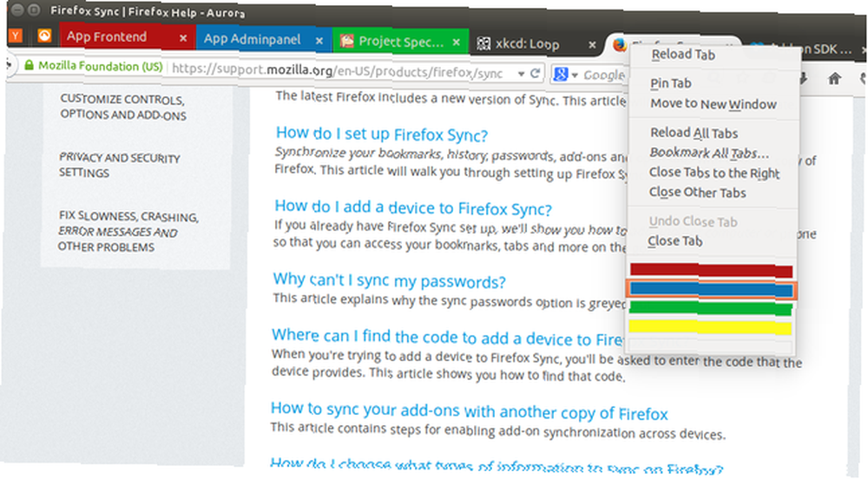Click the Google search engine icon
Image resolution: width=868 pixels, height=479 pixels.
560,74
